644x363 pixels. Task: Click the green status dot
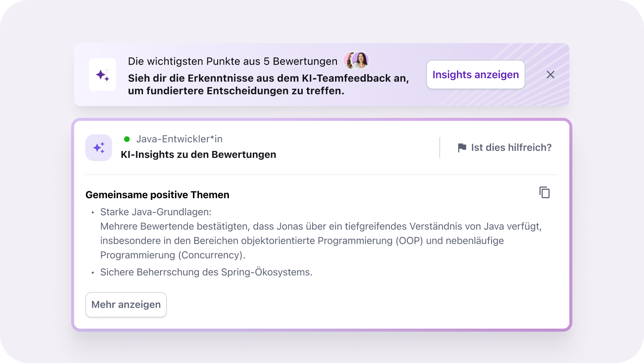click(x=127, y=139)
